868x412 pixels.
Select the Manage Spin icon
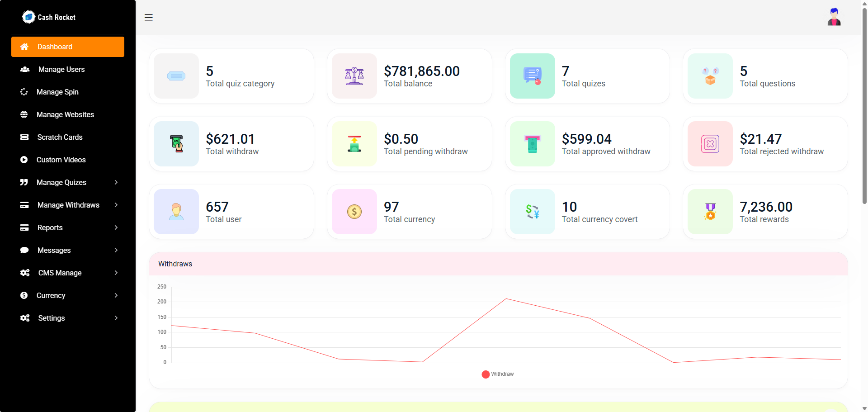point(24,92)
